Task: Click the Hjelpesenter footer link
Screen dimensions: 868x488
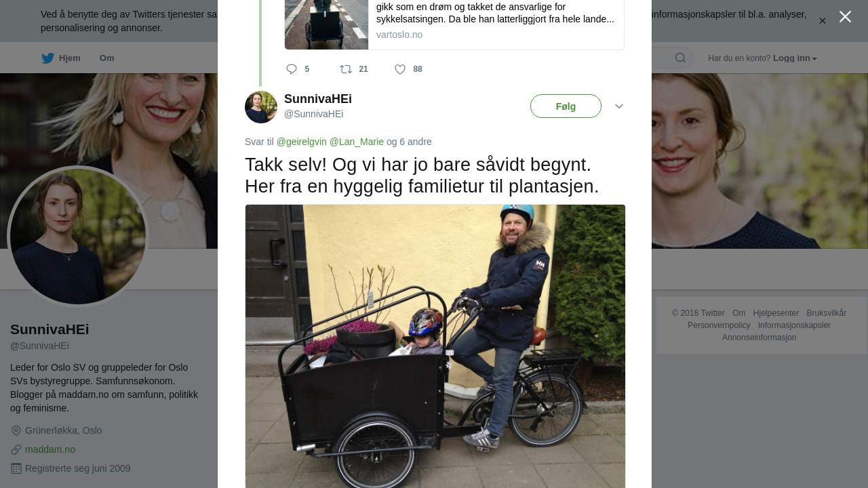Action: coord(776,313)
